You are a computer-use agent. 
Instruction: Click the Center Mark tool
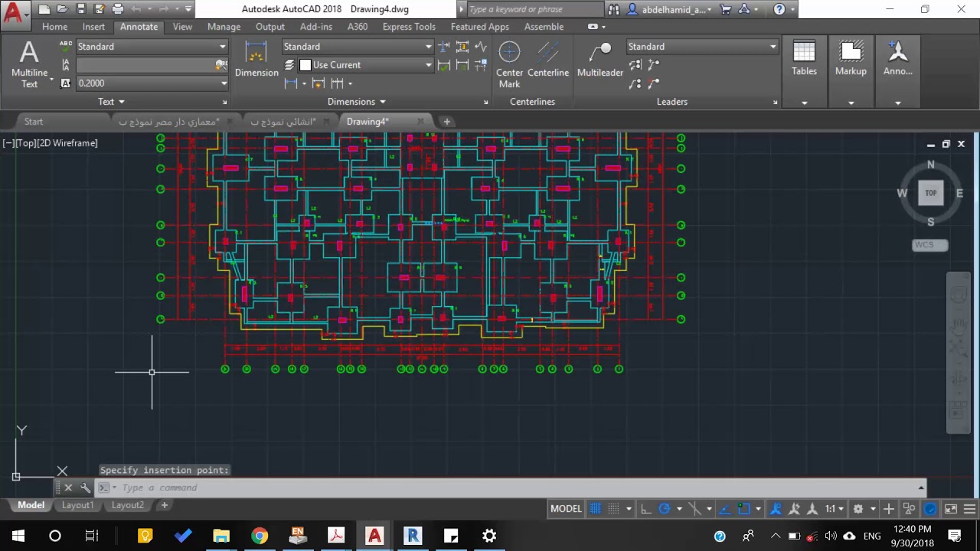pyautogui.click(x=509, y=64)
